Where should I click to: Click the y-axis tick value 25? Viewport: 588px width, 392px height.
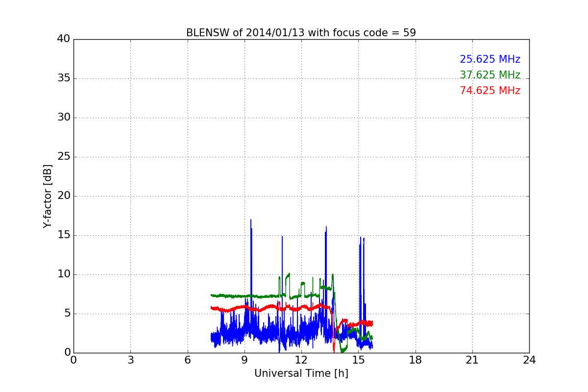(63, 157)
